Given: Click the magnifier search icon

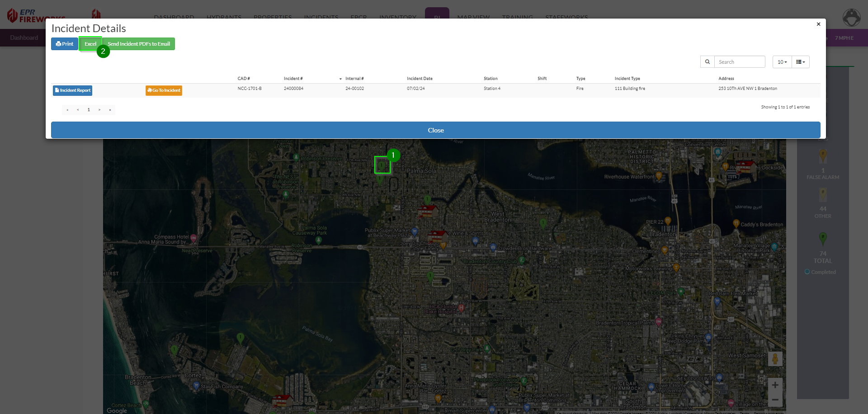Looking at the screenshot, I should tap(707, 62).
